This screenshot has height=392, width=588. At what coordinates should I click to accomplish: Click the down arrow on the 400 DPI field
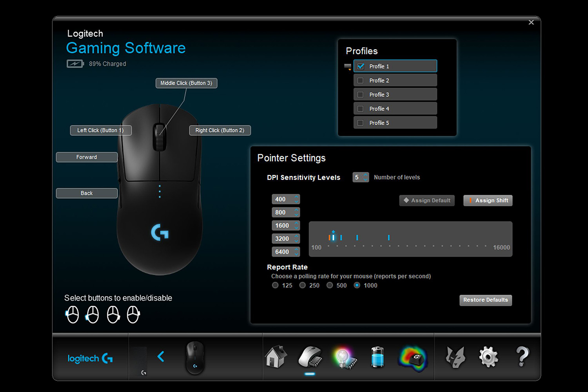(x=296, y=201)
